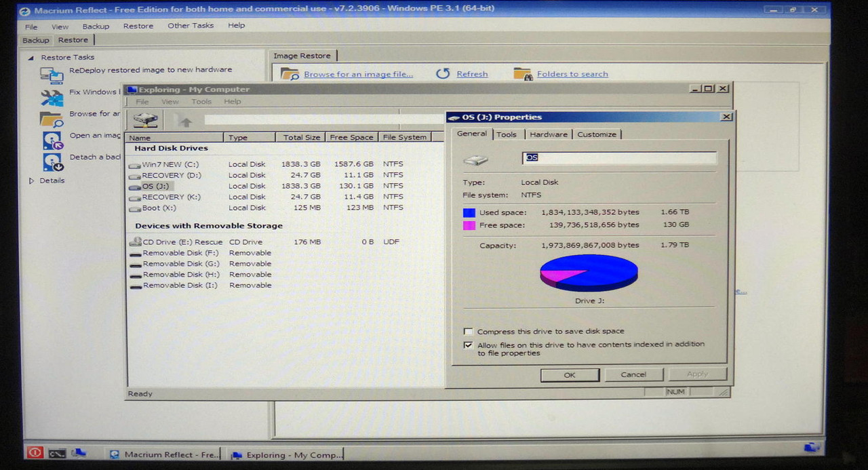
Task: Switch to the Backup tab
Action: tap(36, 41)
